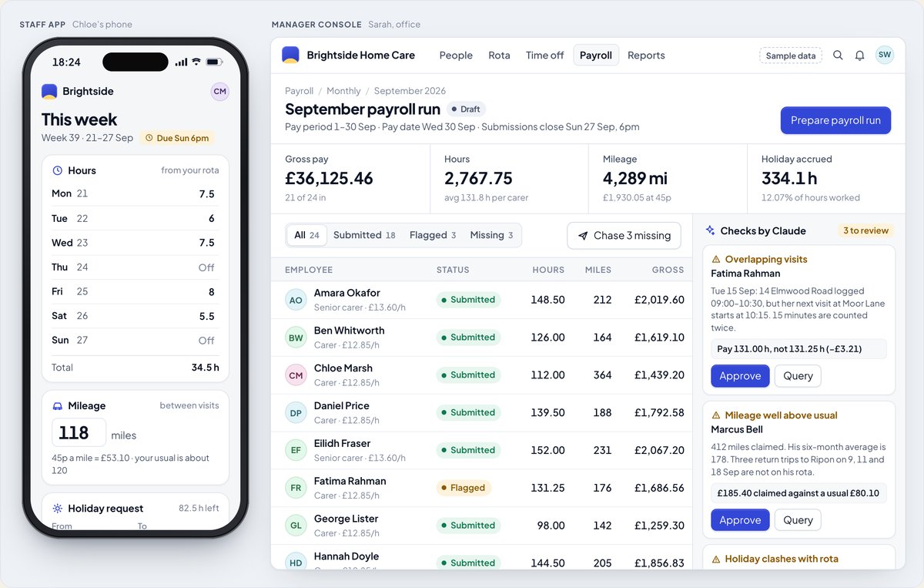Sort by the MILES column header
The width and height of the screenshot is (924, 588).
[598, 270]
